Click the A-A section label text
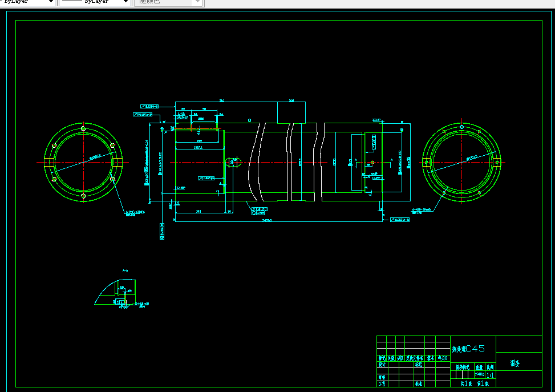 (125, 270)
